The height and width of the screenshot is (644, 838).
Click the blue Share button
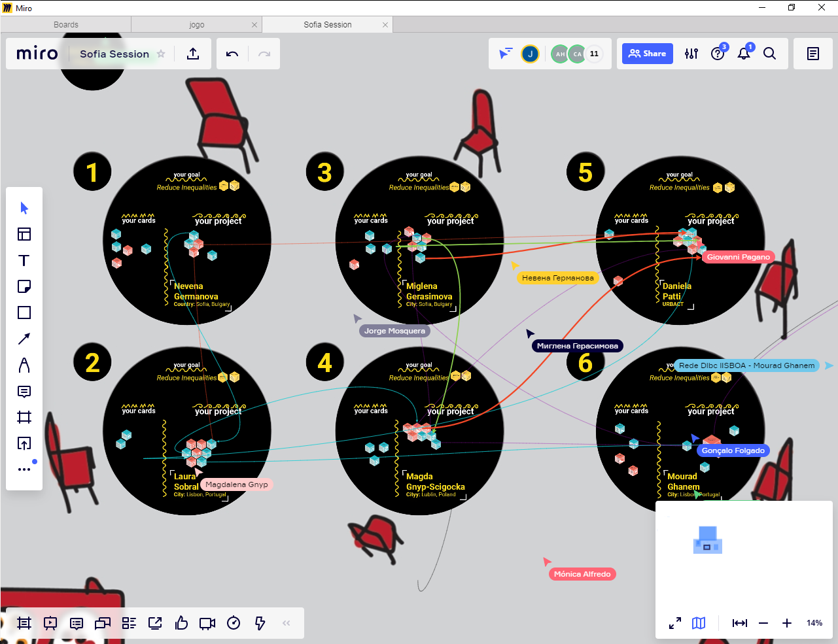pyautogui.click(x=647, y=54)
